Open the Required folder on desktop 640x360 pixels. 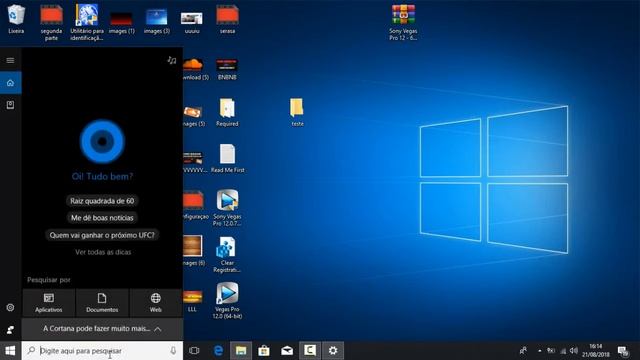(x=227, y=112)
